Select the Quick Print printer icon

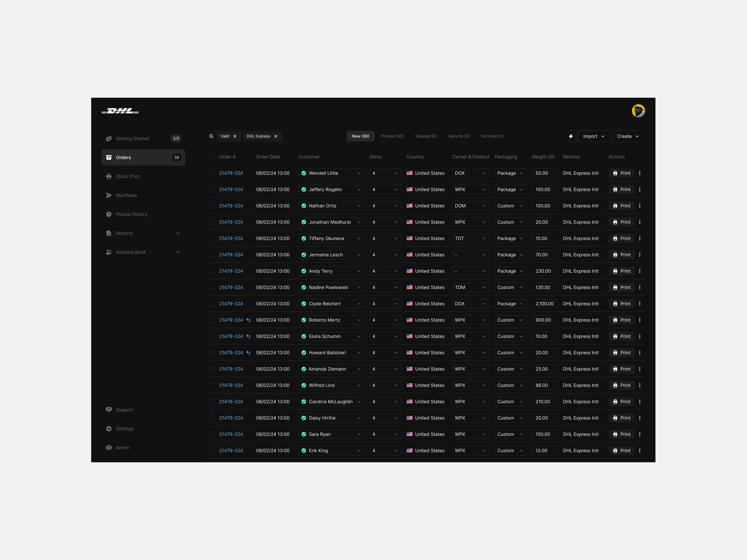(x=109, y=176)
